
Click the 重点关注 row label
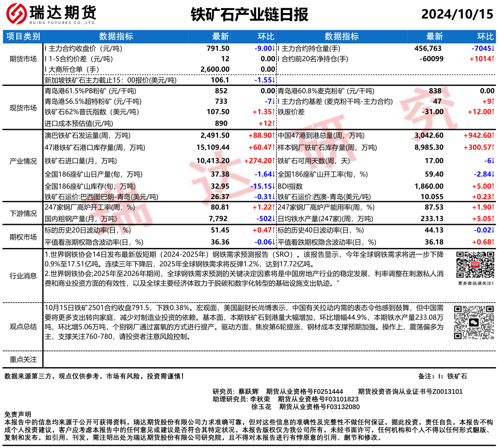click(23, 359)
